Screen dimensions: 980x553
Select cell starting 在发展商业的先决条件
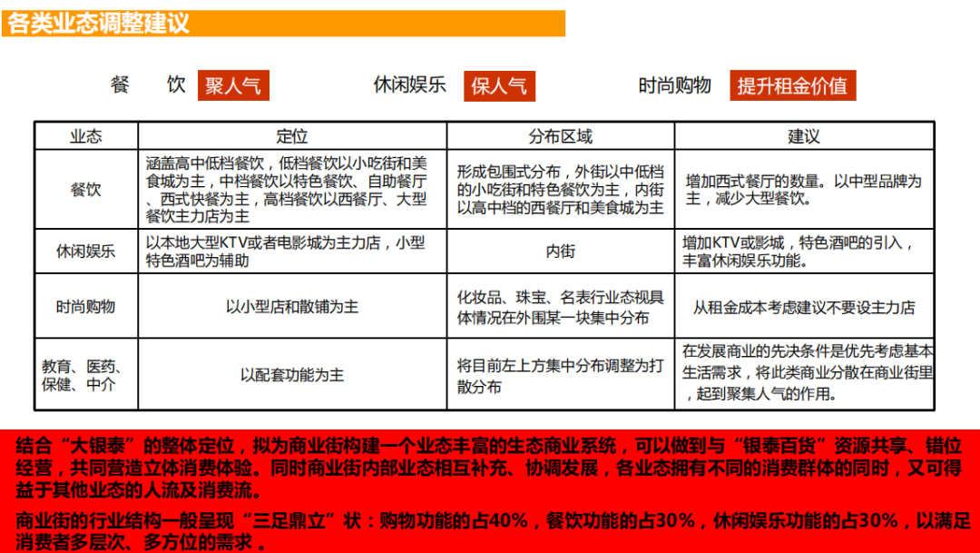coord(804,374)
